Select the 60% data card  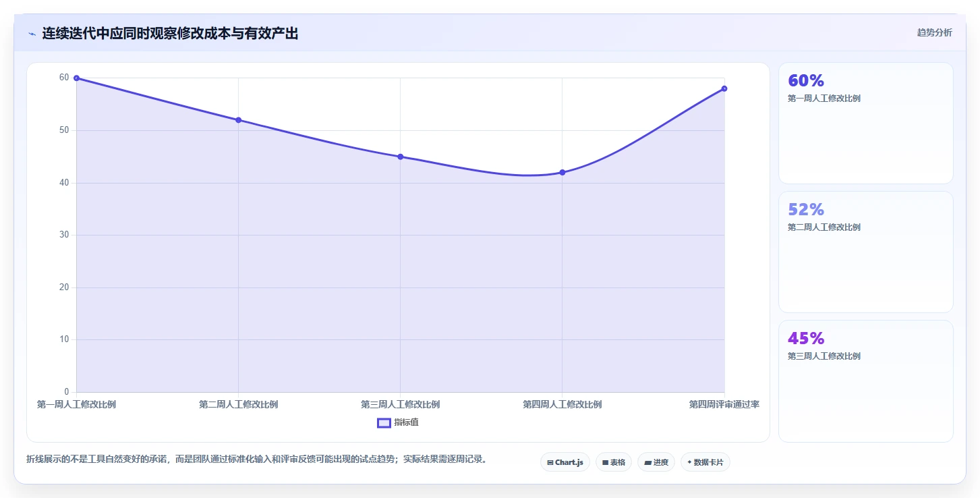point(866,123)
